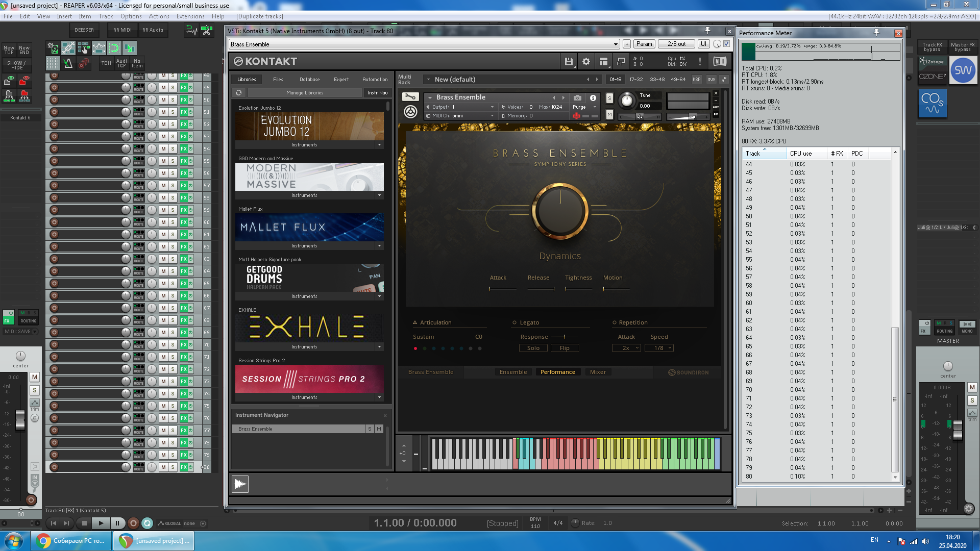Solo the Brass Ensemble instrument

[609, 98]
